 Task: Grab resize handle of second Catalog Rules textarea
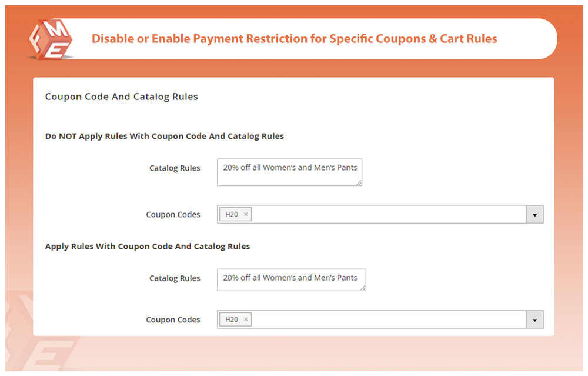click(x=363, y=287)
